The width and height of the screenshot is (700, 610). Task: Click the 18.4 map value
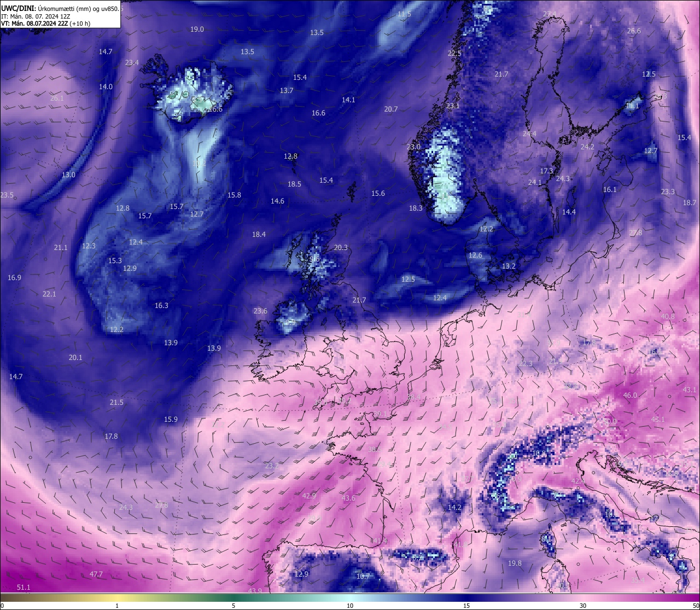[259, 234]
